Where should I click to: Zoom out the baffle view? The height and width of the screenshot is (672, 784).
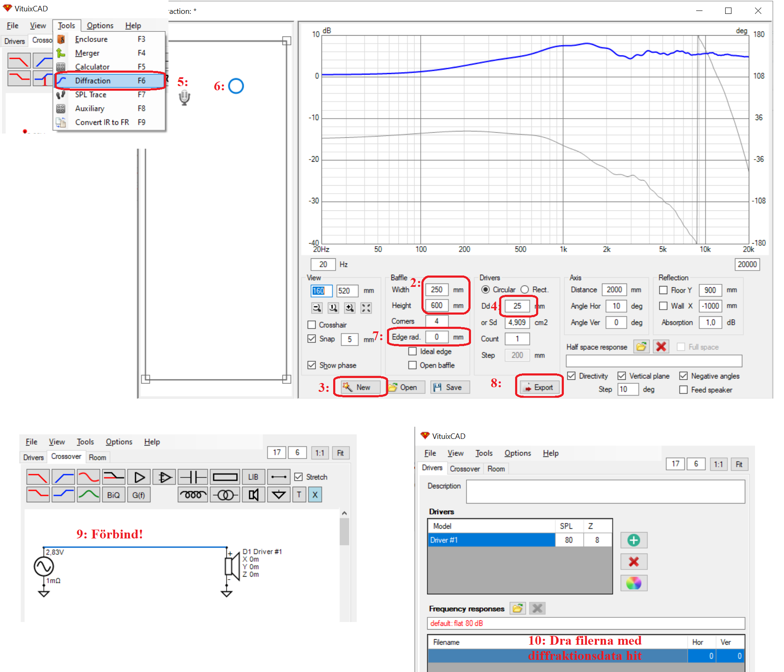(x=317, y=308)
